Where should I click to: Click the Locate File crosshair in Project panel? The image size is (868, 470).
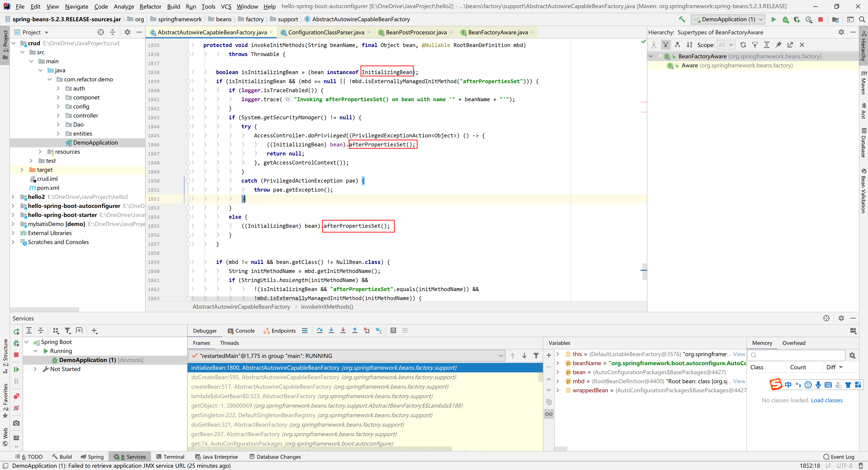(101, 32)
